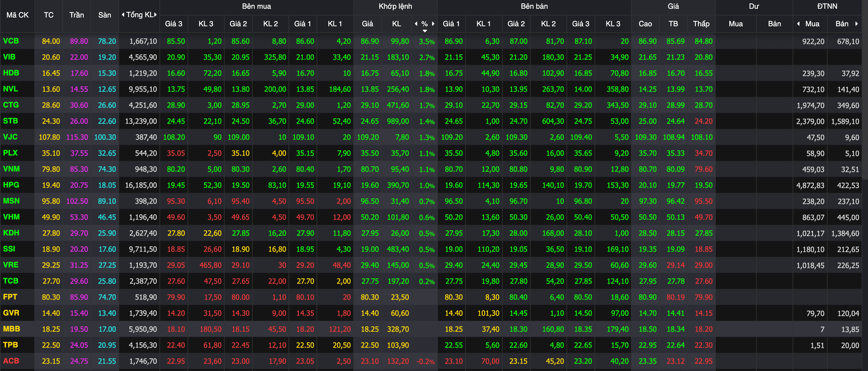Click the Bên bán group header
The width and height of the screenshot is (868, 371).
click(x=534, y=6)
